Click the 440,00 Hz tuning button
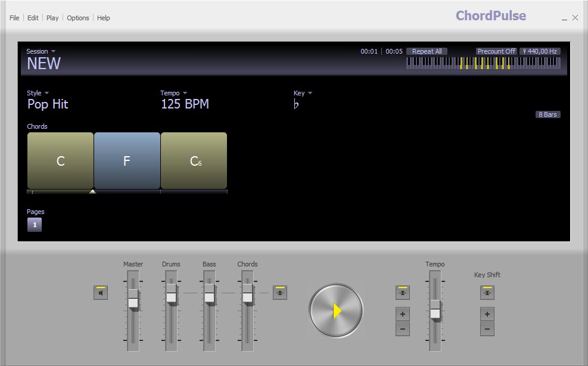 (540, 51)
